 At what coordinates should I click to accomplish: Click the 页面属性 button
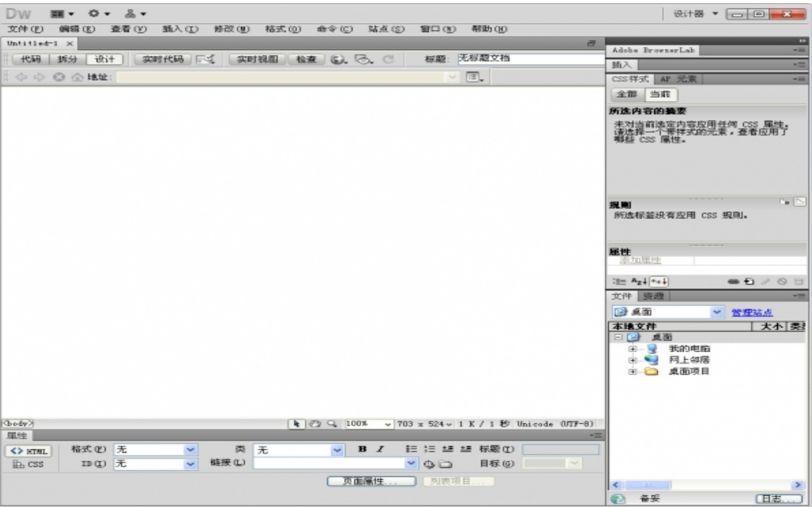[x=371, y=481]
